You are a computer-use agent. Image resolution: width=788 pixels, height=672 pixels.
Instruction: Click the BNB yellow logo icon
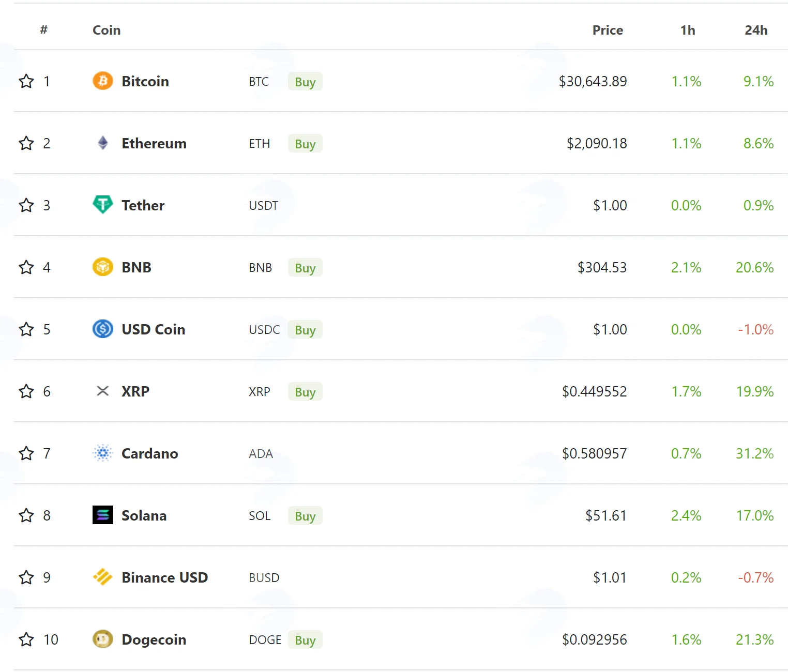(x=103, y=267)
